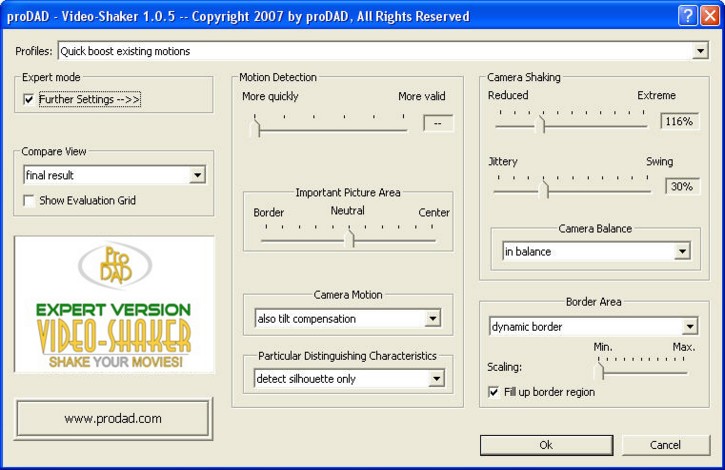This screenshot has width=725, height=470.
Task: Uncheck the Further Settings checkbox
Action: (x=29, y=99)
